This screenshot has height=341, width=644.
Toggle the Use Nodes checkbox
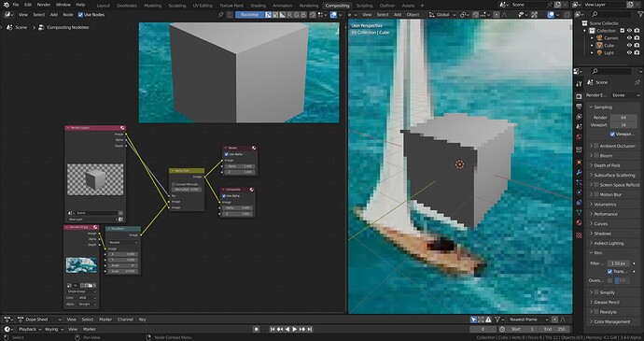click(80, 15)
